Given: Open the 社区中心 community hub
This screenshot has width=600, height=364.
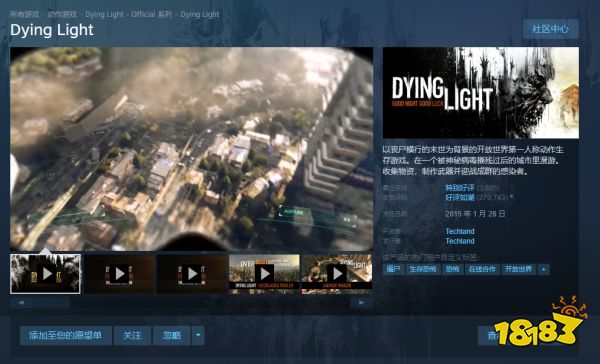Looking at the screenshot, I should (551, 29).
